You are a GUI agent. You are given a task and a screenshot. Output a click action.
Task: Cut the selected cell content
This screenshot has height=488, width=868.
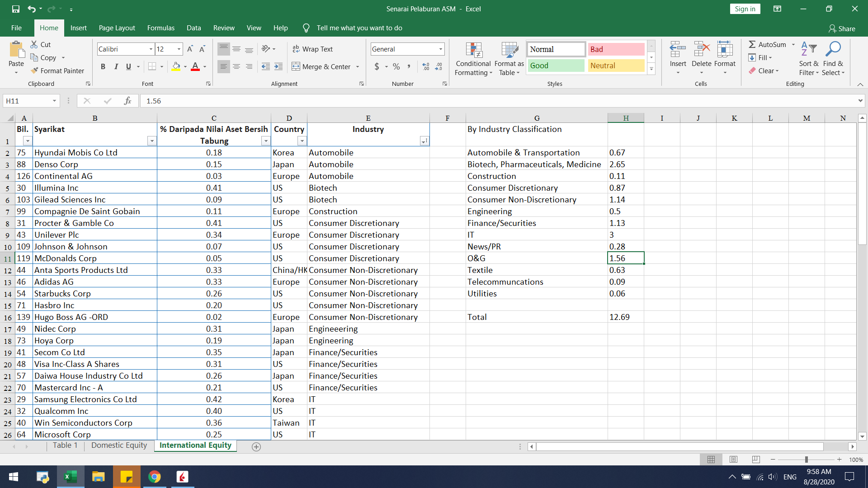[x=41, y=44]
